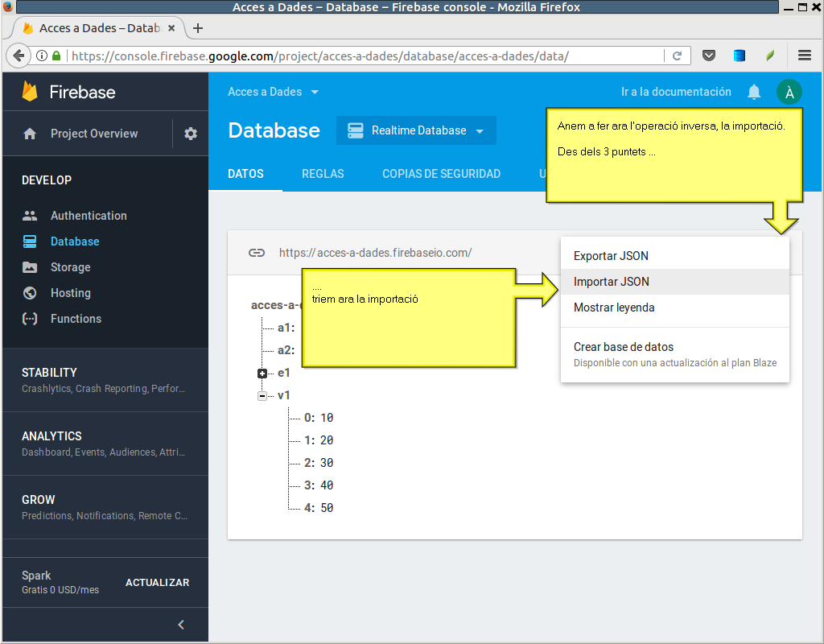Viewport: 824px width, 644px height.
Task: Click the Hosting globe icon
Action: [x=30, y=293]
